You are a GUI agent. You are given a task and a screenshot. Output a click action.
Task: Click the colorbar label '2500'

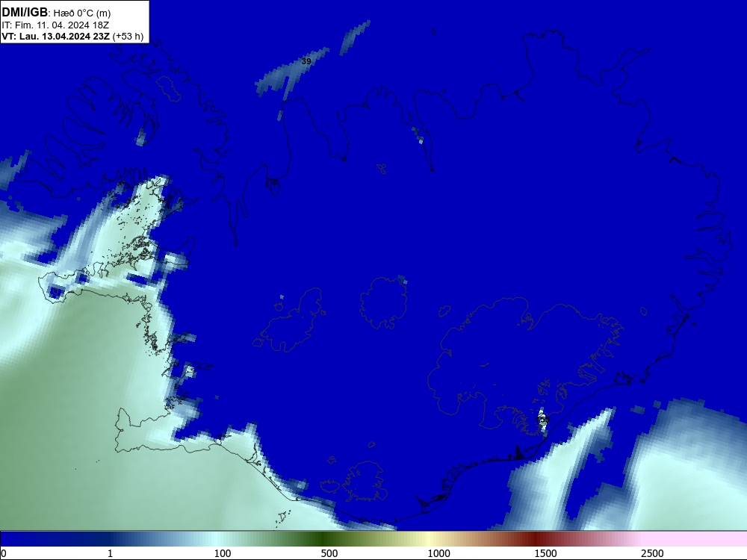pos(652,553)
